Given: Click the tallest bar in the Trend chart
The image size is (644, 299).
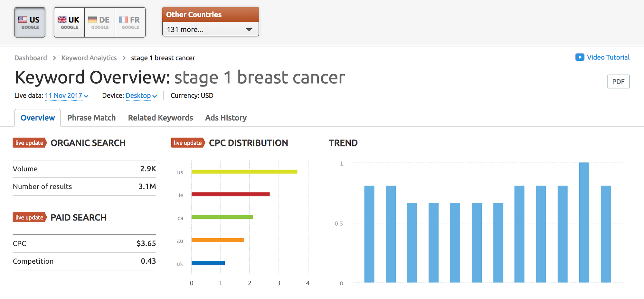Looking at the screenshot, I should (x=584, y=222).
